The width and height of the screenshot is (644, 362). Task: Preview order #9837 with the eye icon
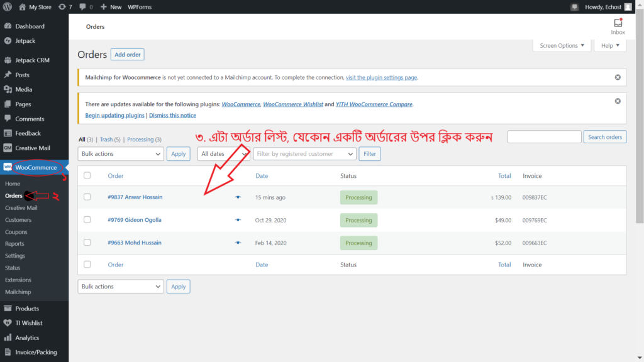pyautogui.click(x=238, y=197)
